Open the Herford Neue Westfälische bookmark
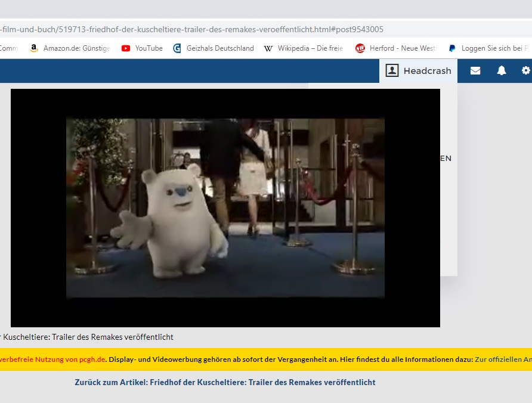The image size is (532, 403). [396, 48]
